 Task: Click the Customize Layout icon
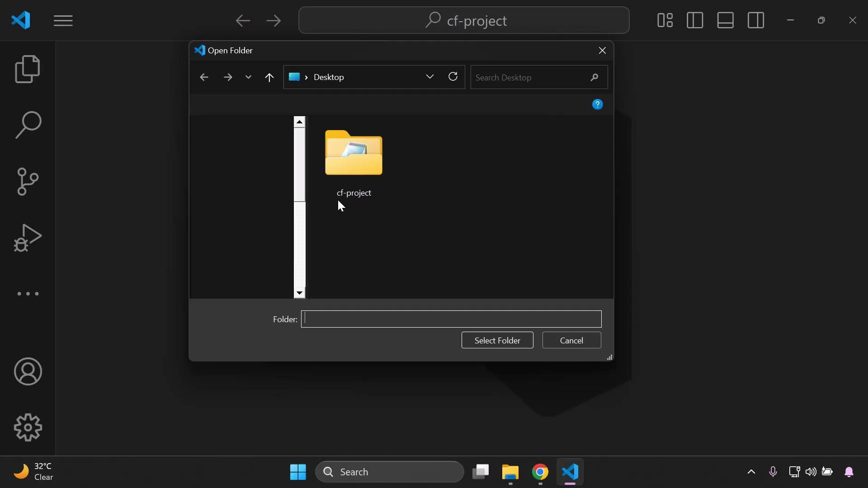coord(665,20)
